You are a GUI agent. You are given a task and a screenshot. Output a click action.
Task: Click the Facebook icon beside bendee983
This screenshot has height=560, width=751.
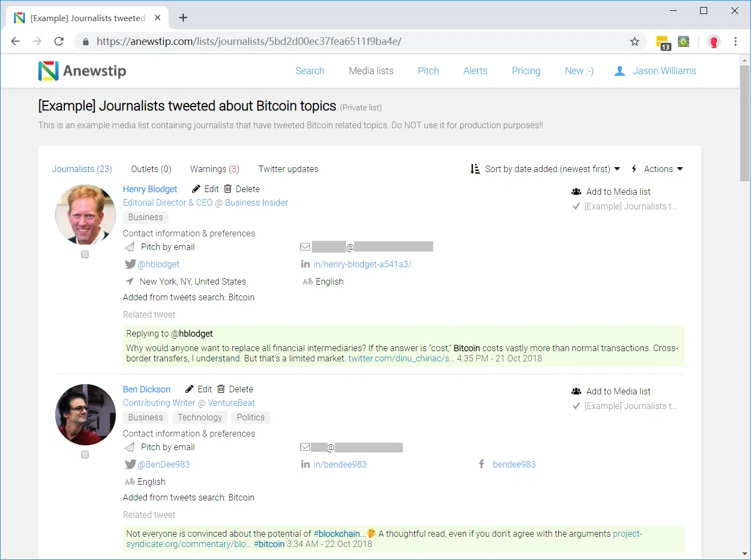click(481, 464)
